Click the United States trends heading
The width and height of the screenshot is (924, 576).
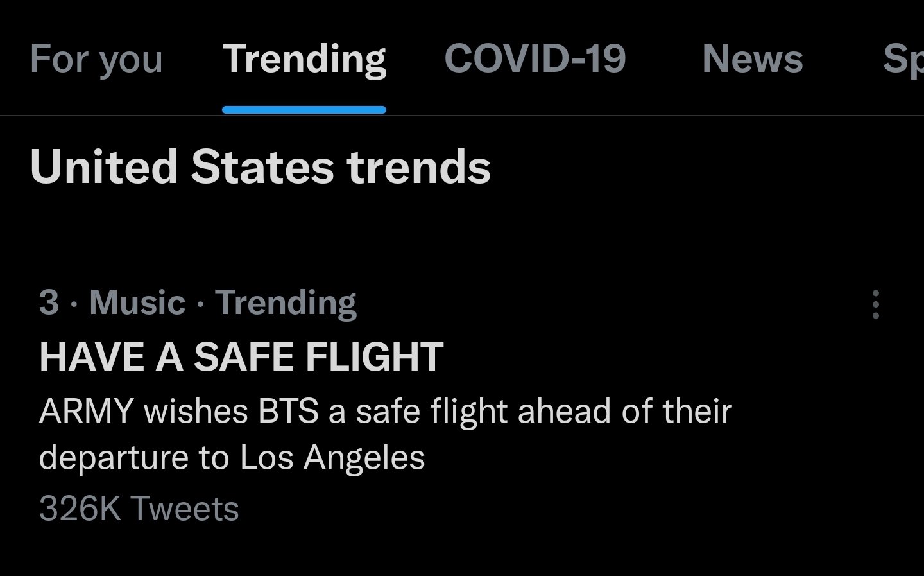pyautogui.click(x=260, y=167)
